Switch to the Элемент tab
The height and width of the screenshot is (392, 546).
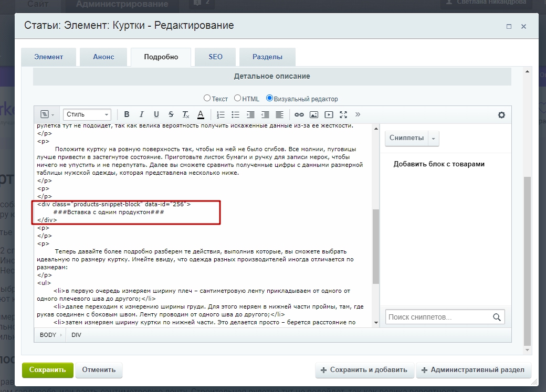pyautogui.click(x=48, y=57)
